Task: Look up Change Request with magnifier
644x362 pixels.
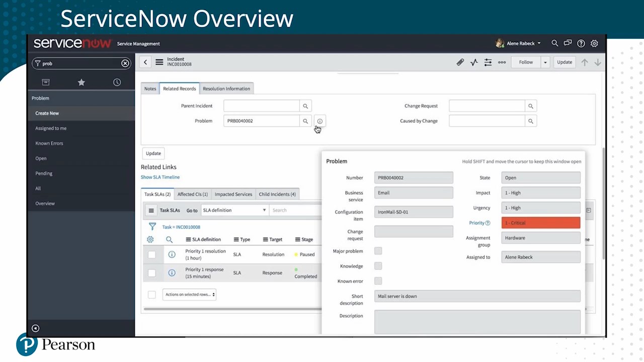Action: [530, 106]
